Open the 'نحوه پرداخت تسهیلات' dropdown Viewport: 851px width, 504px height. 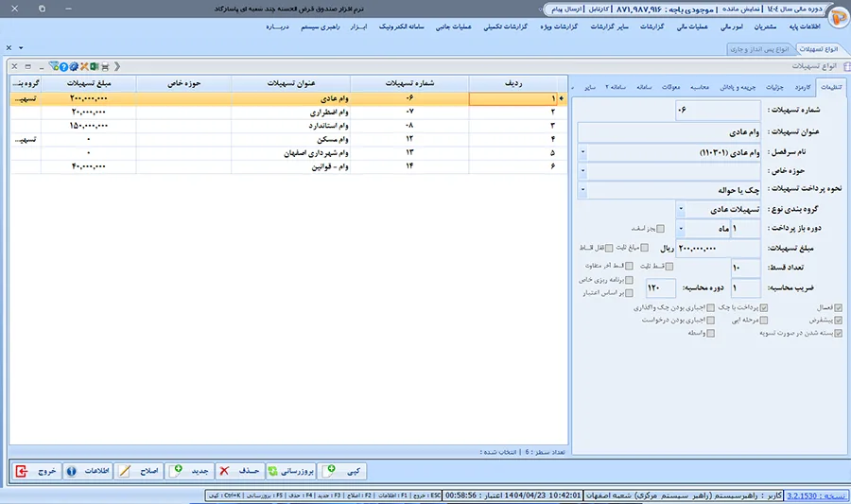point(582,190)
